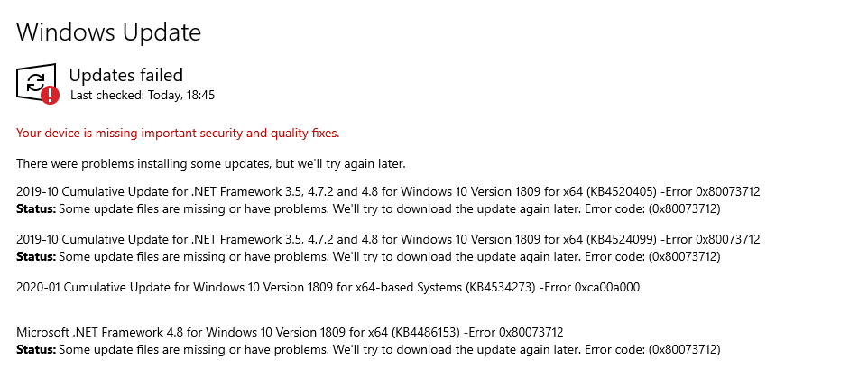Click the bold "Status:" label under KB4520405

point(35,208)
